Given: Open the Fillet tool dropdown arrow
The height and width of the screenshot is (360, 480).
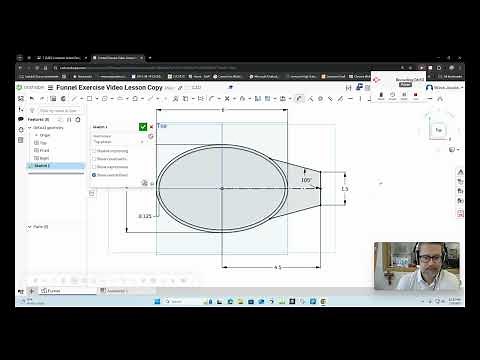Looking at the screenshot, I should tap(219, 99).
